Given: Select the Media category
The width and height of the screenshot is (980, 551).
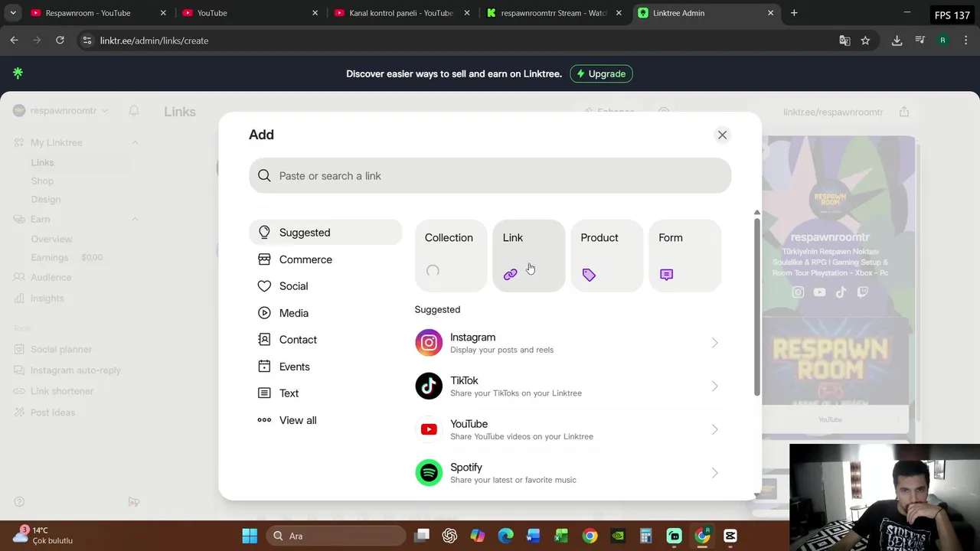Looking at the screenshot, I should point(325,313).
